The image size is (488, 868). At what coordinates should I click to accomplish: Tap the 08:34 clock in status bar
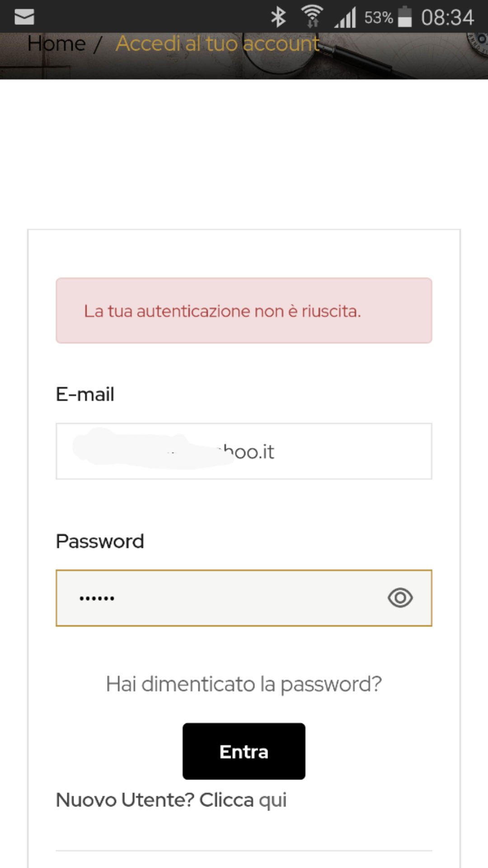(x=447, y=18)
